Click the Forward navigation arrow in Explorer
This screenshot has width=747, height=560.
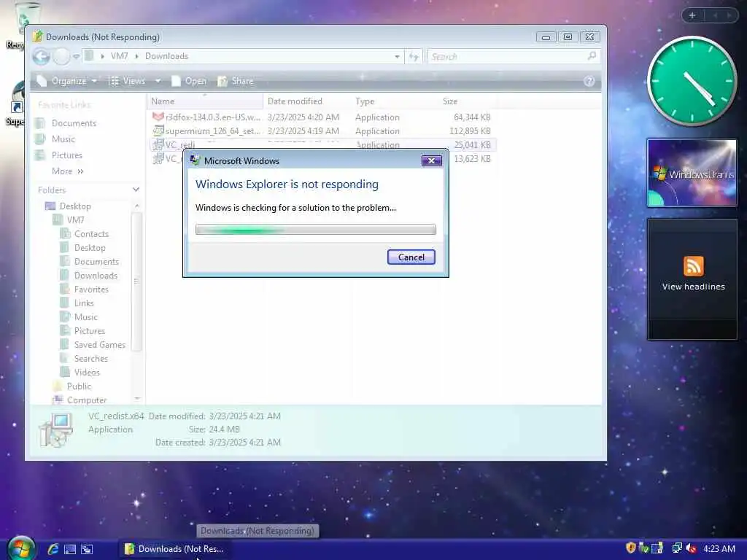(61, 57)
